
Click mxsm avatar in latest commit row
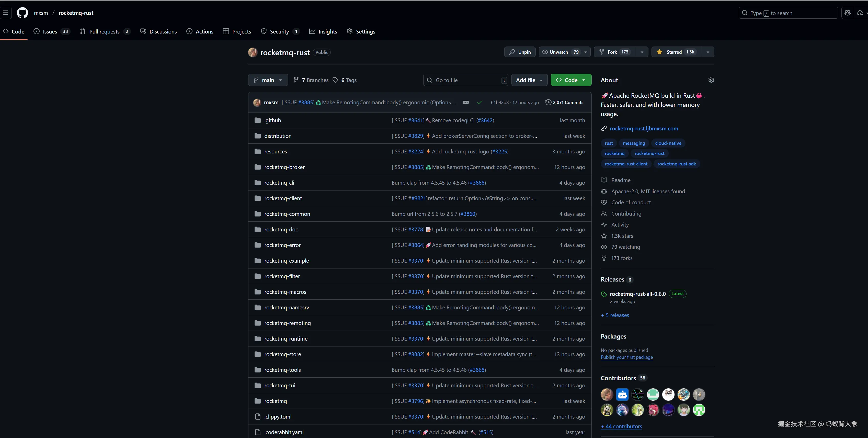[x=257, y=102]
